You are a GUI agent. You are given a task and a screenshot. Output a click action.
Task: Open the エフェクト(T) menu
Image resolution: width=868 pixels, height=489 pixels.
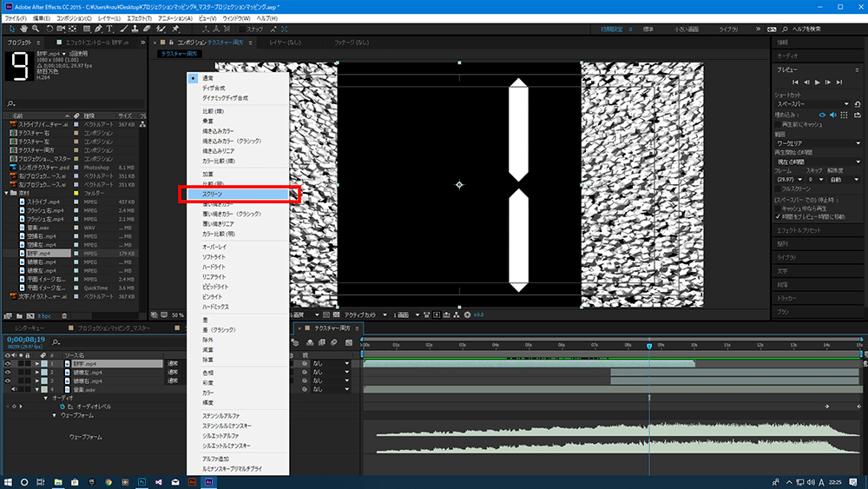point(139,17)
